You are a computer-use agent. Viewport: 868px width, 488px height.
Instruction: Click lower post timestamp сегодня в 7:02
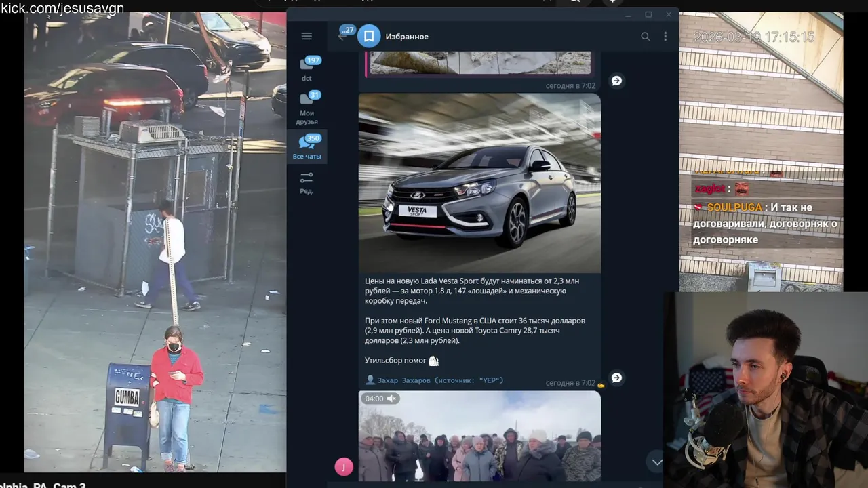click(570, 383)
